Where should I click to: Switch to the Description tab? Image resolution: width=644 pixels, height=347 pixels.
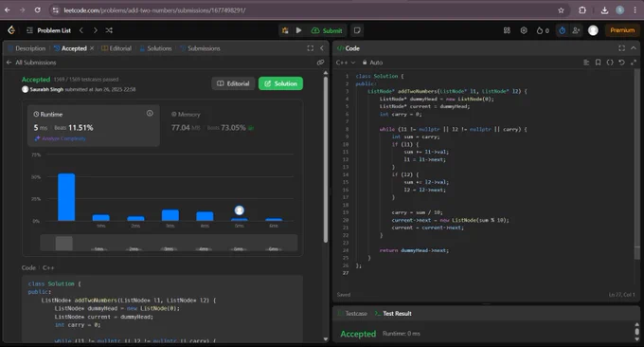[27, 48]
